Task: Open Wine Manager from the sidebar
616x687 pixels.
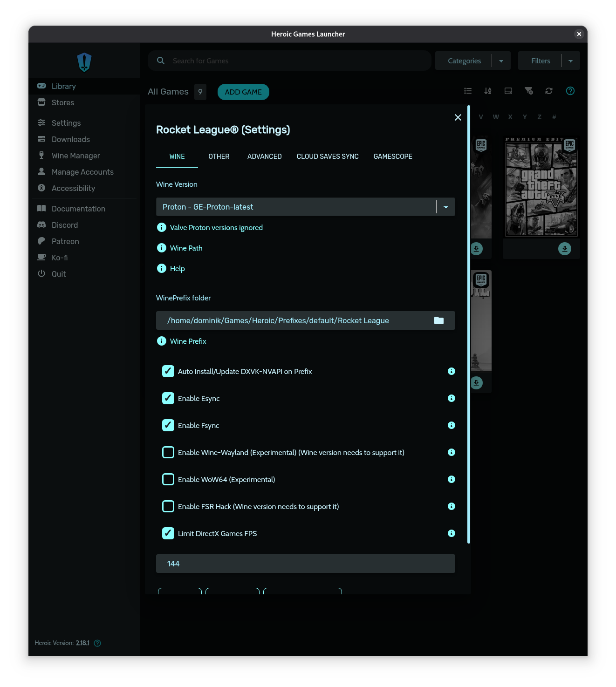Action: coord(84,156)
